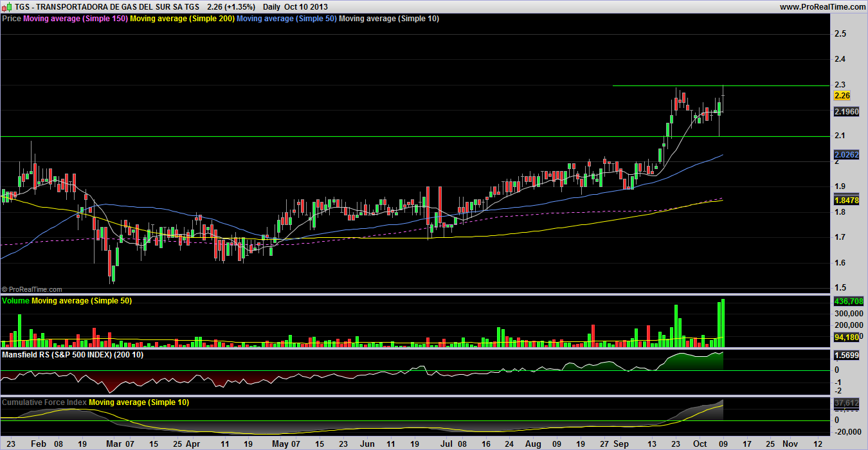The image size is (868, 450).
Task: Click the Moving average (Simple 10) label
Action: click(389, 19)
